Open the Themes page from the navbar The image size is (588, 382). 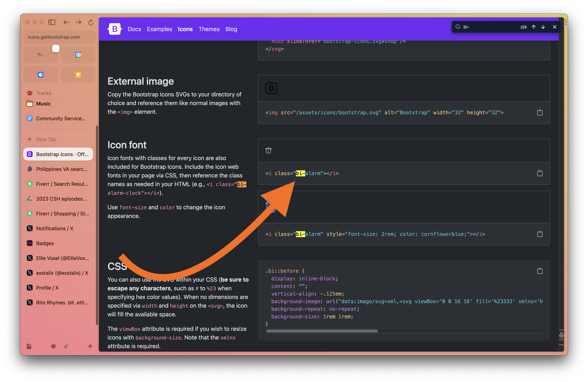tap(209, 29)
